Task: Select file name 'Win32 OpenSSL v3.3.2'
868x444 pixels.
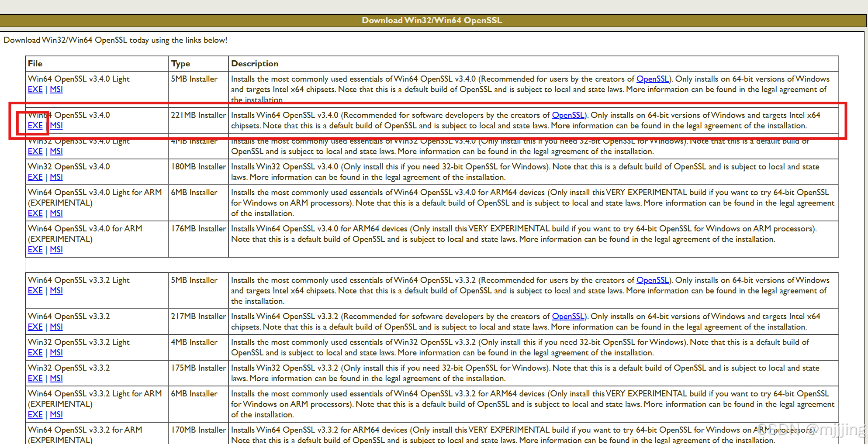Action: (x=69, y=368)
